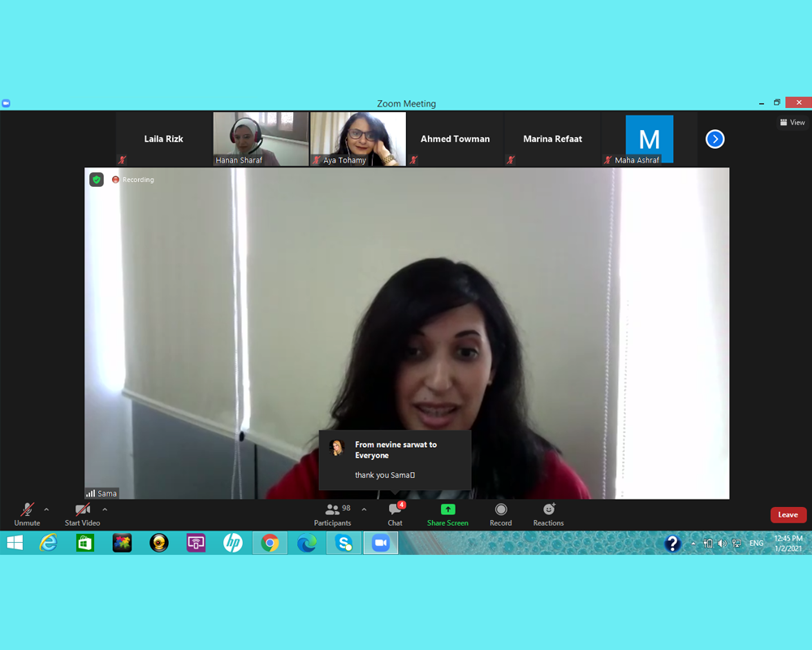Open the Reactions emoji menu
This screenshot has width=812, height=650.
[x=548, y=509]
